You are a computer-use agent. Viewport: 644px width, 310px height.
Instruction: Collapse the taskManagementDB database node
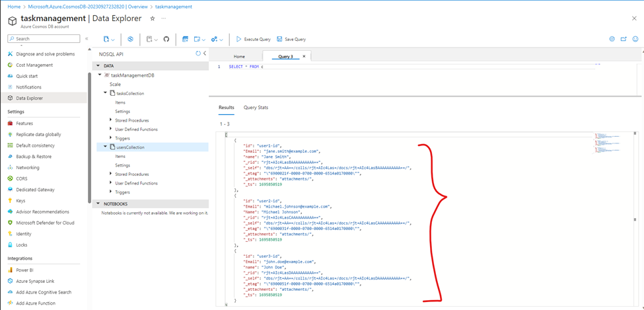(99, 75)
